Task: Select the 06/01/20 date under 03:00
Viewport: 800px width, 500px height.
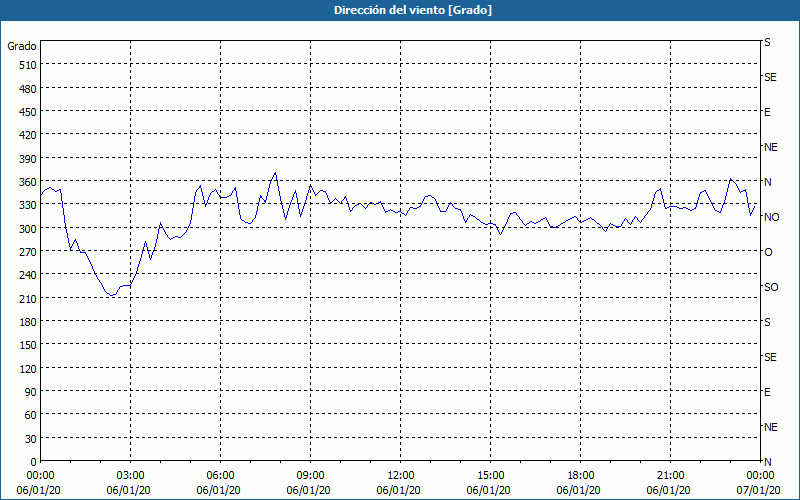Action: pyautogui.click(x=129, y=491)
